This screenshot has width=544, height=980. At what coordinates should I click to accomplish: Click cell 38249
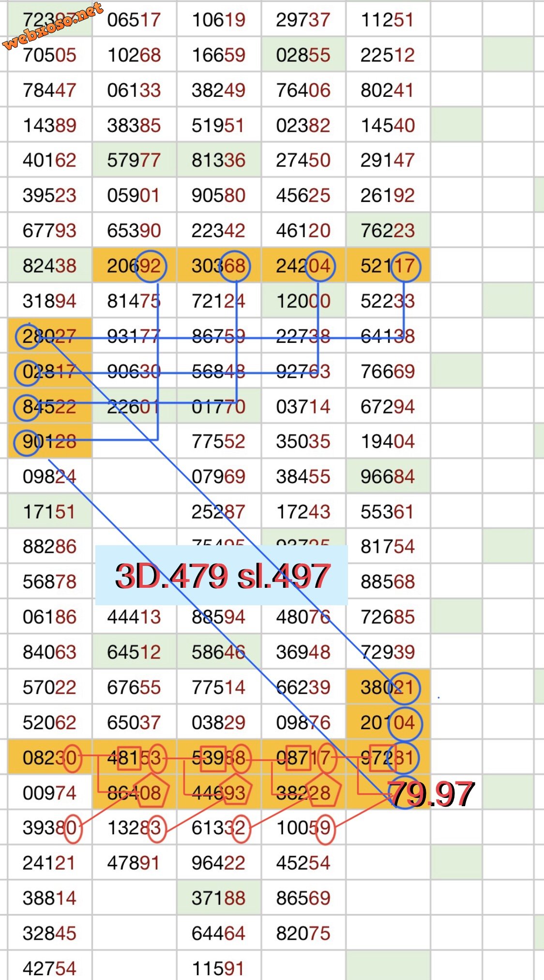click(219, 90)
